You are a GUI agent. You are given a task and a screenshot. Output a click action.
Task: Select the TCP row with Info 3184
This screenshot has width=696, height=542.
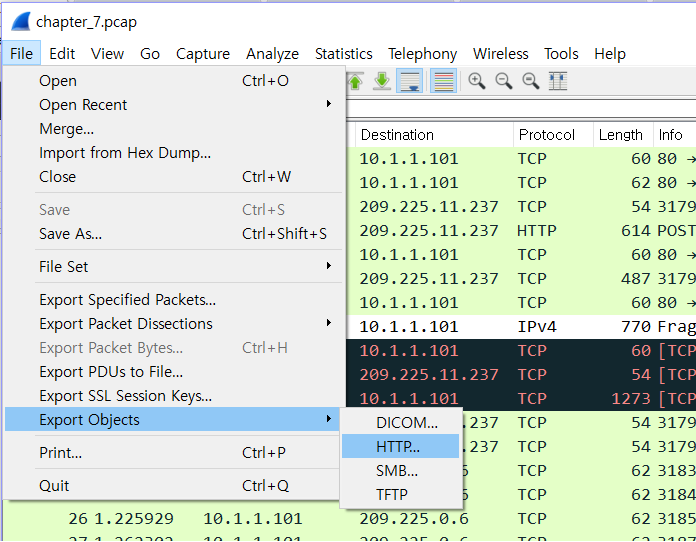[x=579, y=494]
